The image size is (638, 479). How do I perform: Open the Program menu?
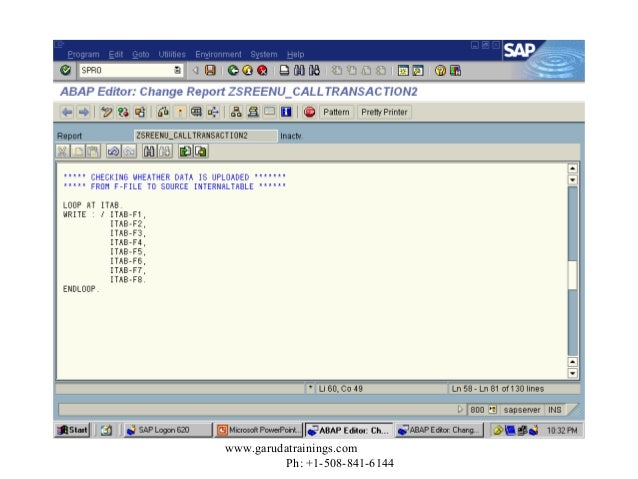(x=83, y=54)
